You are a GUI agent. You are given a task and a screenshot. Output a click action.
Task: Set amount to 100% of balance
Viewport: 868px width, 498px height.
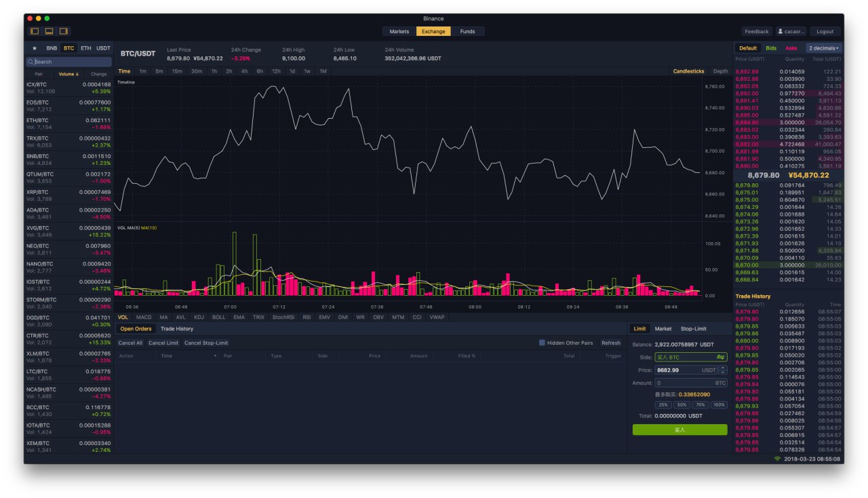pos(719,404)
